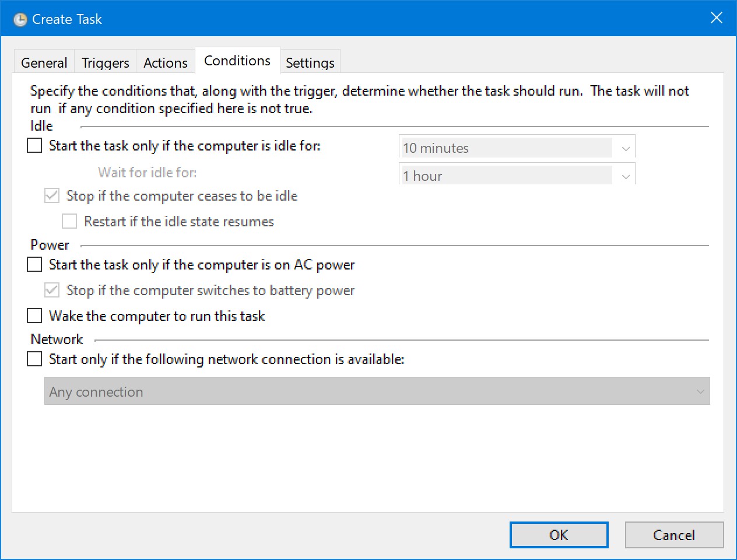Check the network connection availability option
Viewport: 737px width, 560px height.
[35, 359]
